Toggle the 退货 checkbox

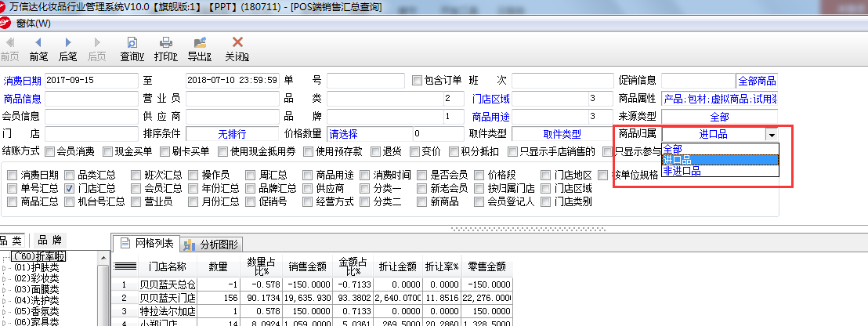click(x=376, y=152)
